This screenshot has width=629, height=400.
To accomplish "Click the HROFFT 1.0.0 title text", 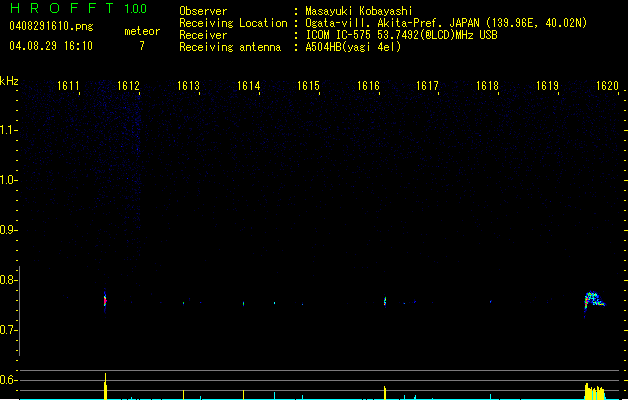I will click(78, 8).
